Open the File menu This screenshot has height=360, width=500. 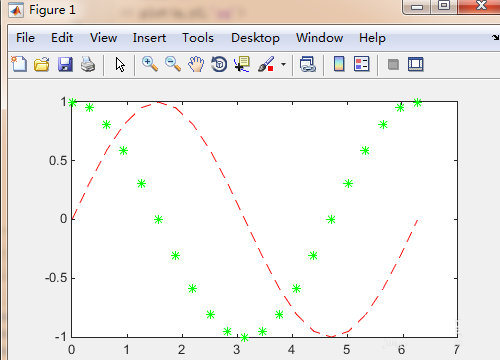tap(25, 38)
